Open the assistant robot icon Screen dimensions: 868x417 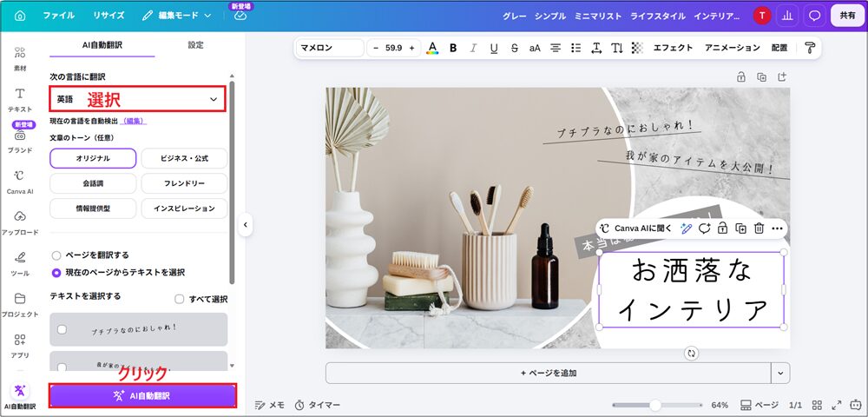(857, 405)
